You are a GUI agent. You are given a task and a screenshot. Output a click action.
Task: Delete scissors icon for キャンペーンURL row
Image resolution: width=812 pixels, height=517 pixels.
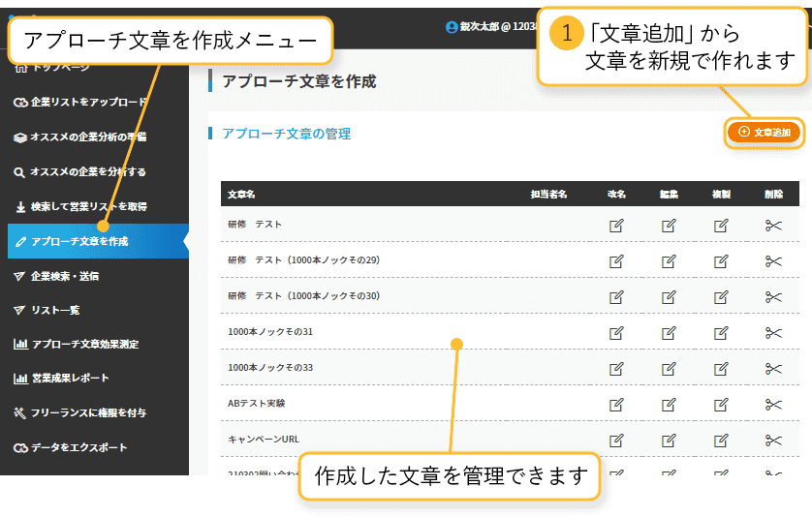773,441
